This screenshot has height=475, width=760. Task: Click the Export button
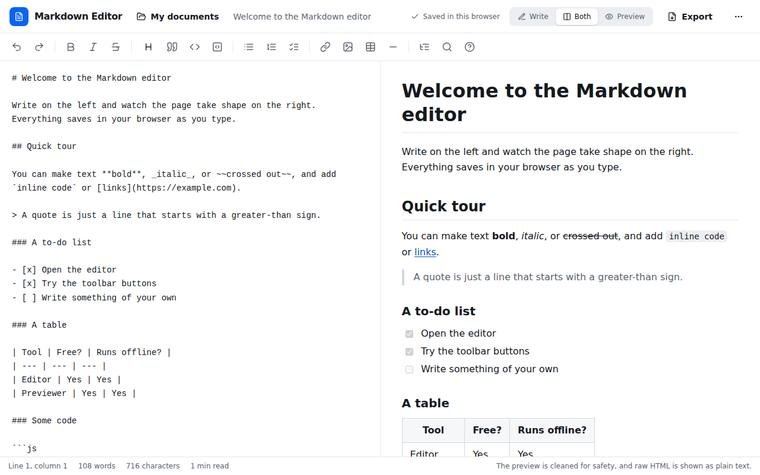[690, 16]
